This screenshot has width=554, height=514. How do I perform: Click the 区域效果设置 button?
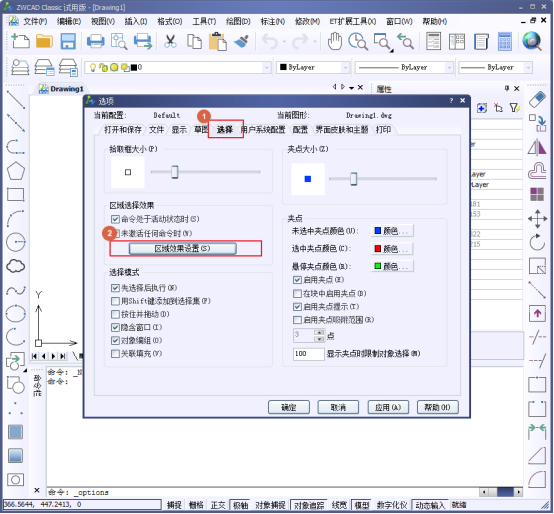click(182, 249)
